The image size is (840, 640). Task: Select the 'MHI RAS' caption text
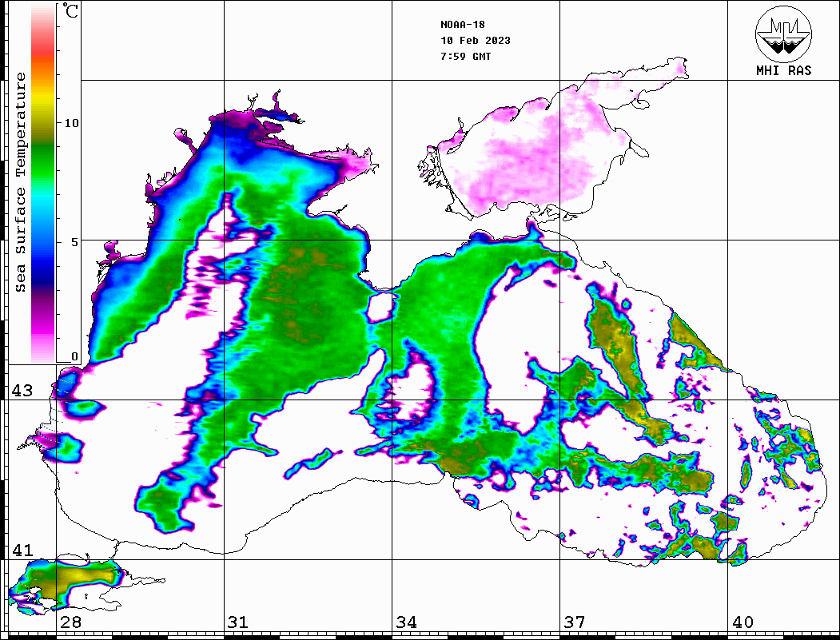[x=784, y=70]
